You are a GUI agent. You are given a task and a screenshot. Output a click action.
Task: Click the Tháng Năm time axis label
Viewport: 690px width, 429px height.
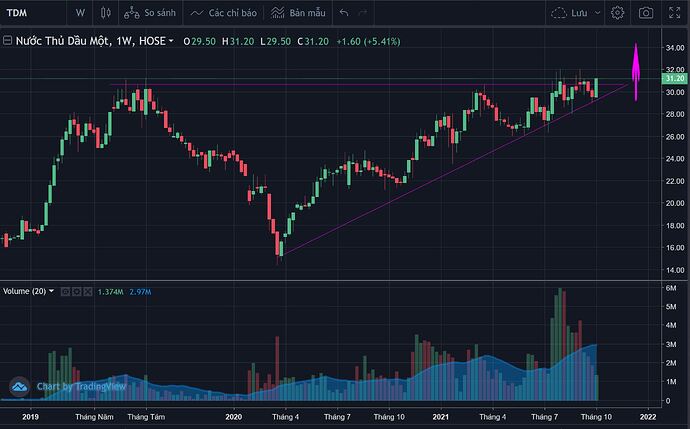click(x=94, y=417)
